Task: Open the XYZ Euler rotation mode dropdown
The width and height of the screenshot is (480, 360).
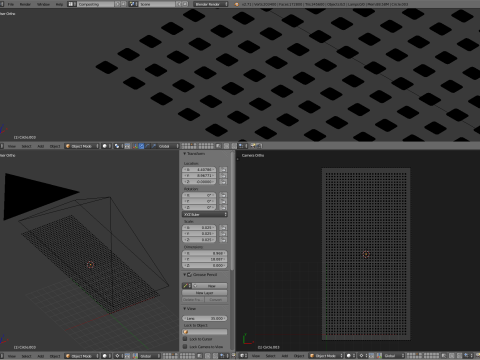Action: pyautogui.click(x=205, y=214)
